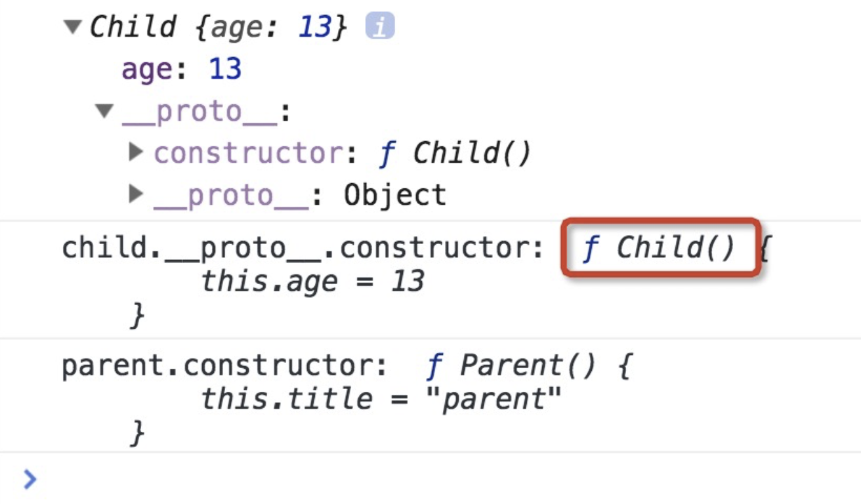Focus the empty console input line

394,479
